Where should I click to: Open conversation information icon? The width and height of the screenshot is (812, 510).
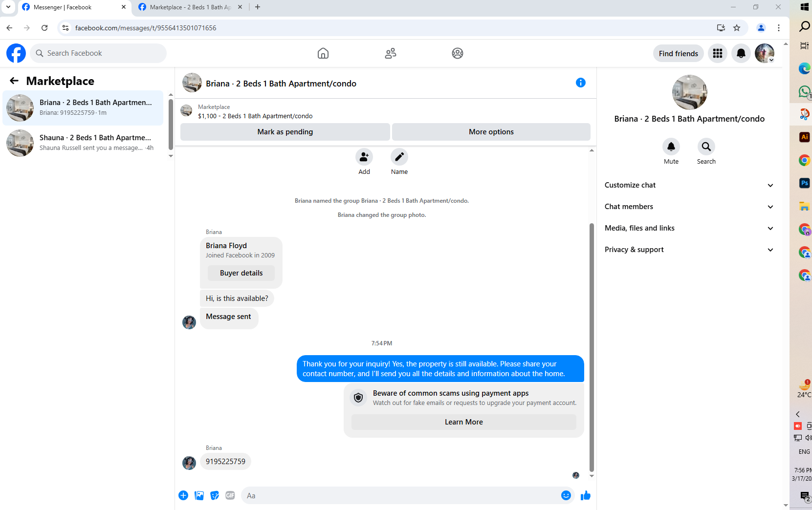tap(581, 83)
